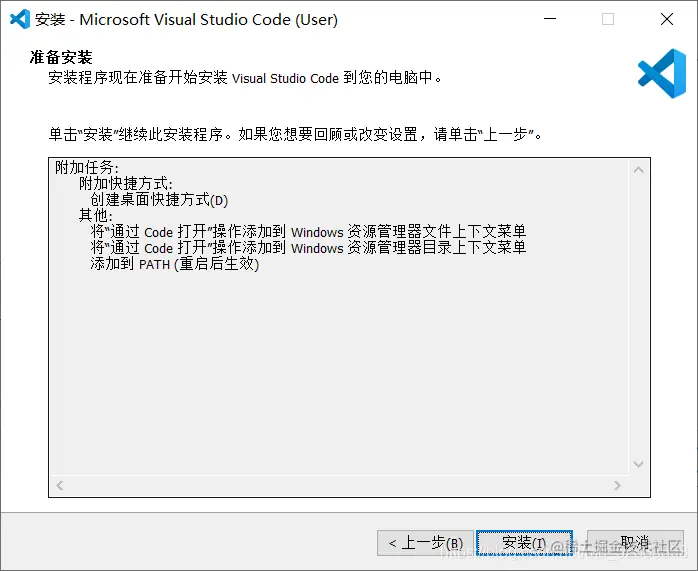Click the 安装程序现在准备开始安装 subtitle text

244,78
